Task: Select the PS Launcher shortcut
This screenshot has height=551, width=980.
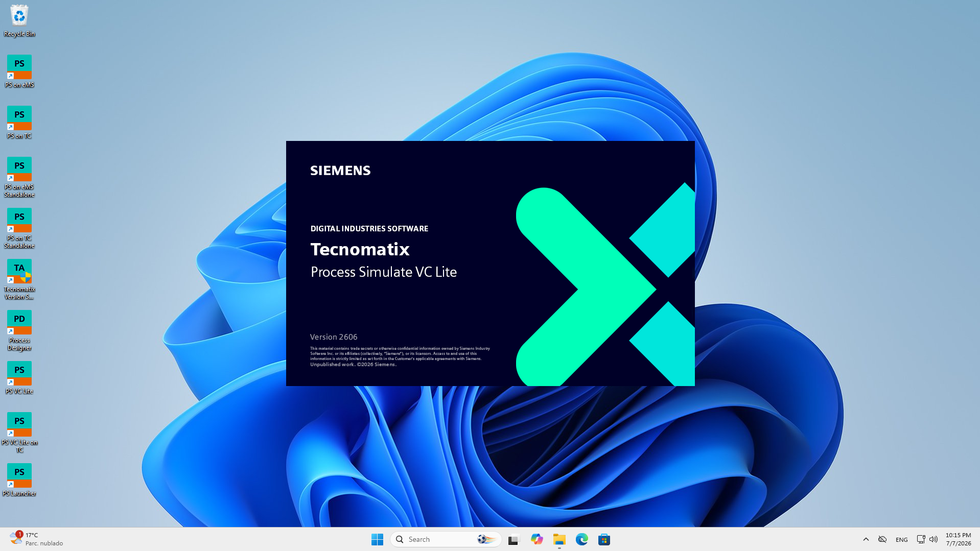Action: [x=19, y=480]
